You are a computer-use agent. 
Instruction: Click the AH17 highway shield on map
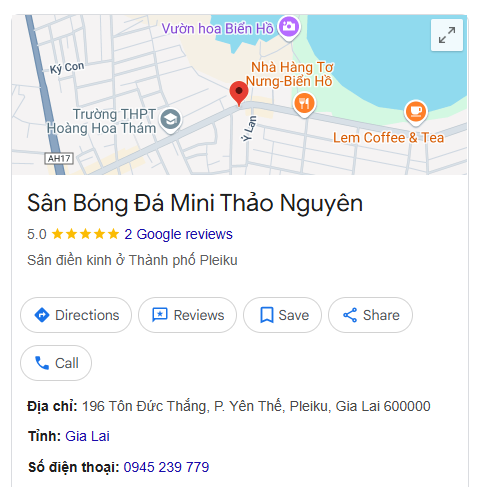click(59, 158)
